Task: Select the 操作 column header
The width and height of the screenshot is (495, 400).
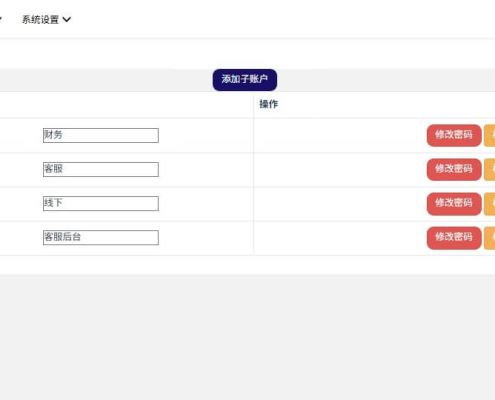Action: [269, 104]
